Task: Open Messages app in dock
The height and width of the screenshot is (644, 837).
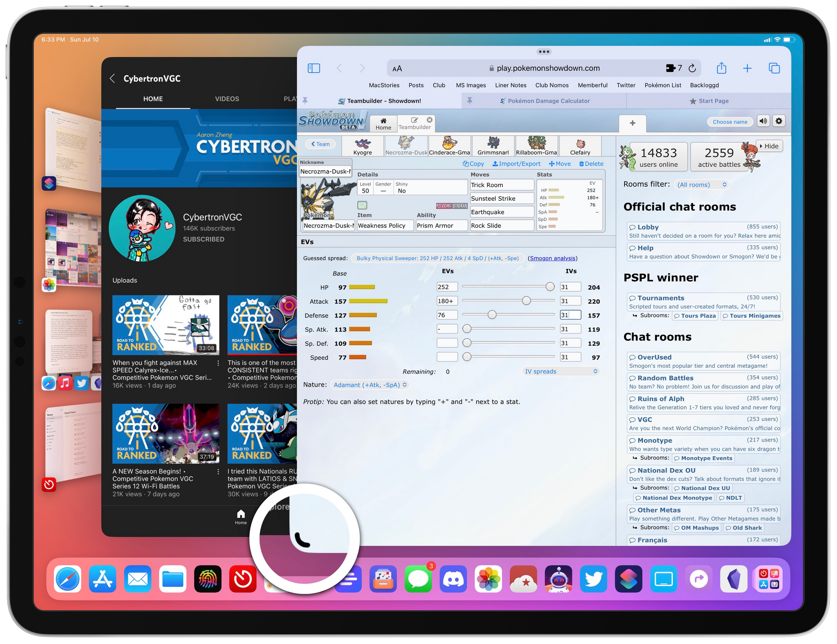Action: 418,579
